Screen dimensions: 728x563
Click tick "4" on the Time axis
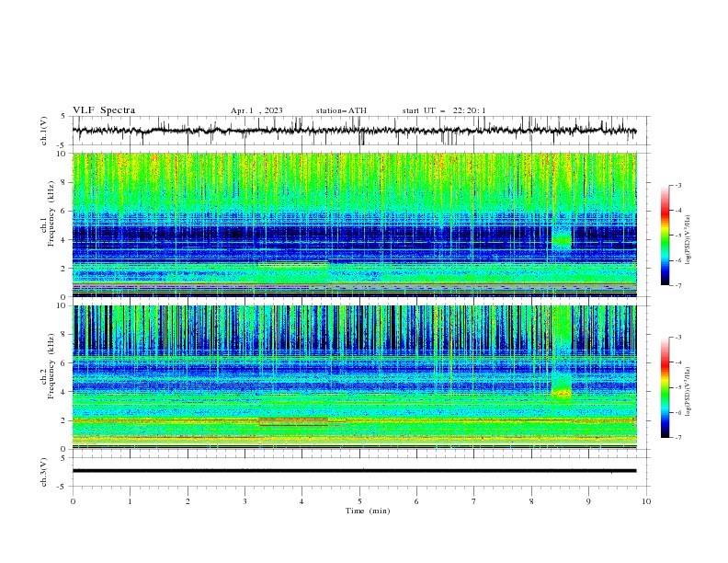(x=301, y=501)
